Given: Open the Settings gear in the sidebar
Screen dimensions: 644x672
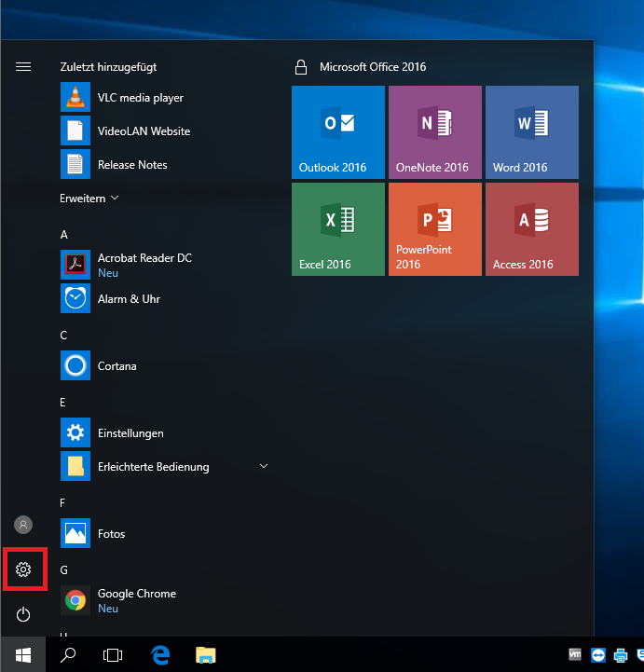Looking at the screenshot, I should pyautogui.click(x=24, y=569).
